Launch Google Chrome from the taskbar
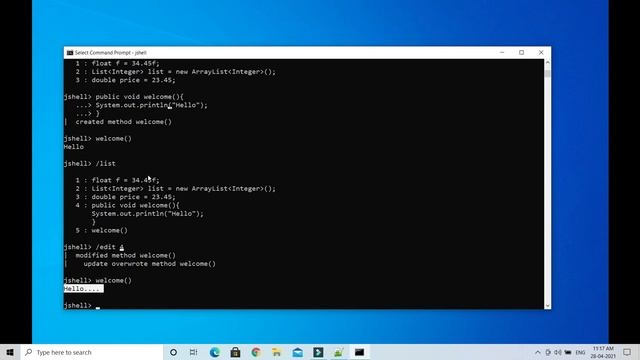640x360 pixels. point(256,352)
